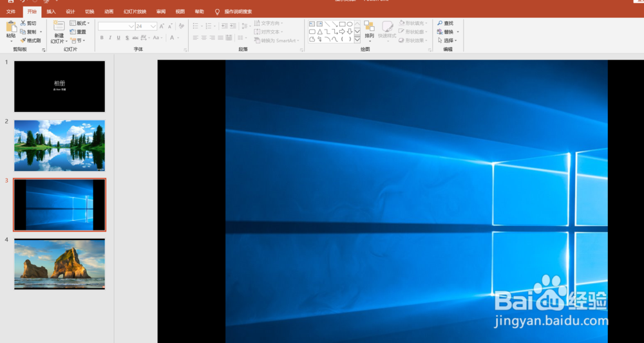Open the File (文件) tab
Viewport: 644px width, 343px height.
pyautogui.click(x=11, y=12)
